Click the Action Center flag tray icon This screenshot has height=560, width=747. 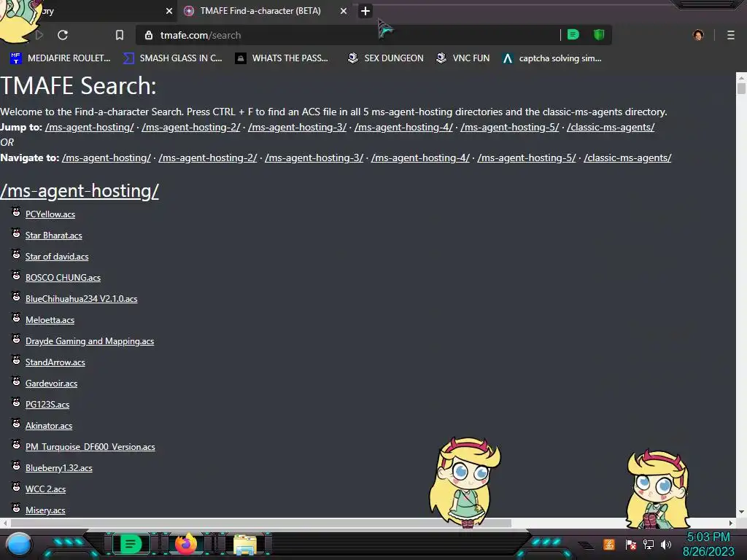click(630, 544)
